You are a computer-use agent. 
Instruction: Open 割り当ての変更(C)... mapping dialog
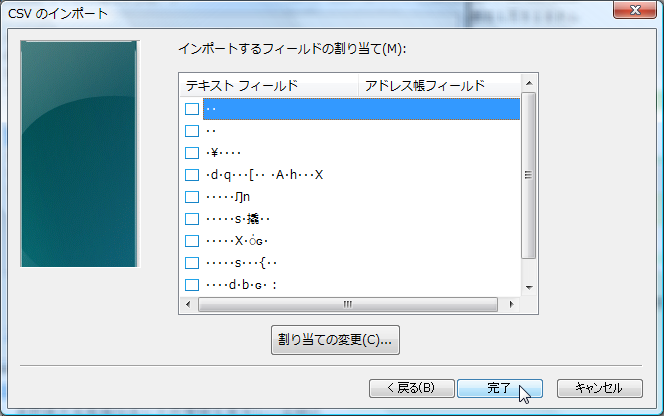(335, 340)
